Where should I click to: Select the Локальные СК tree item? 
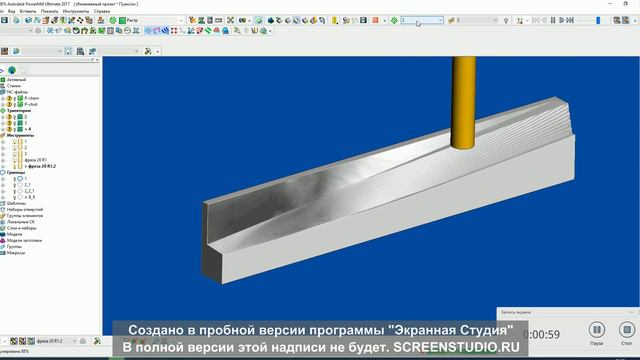(20, 222)
